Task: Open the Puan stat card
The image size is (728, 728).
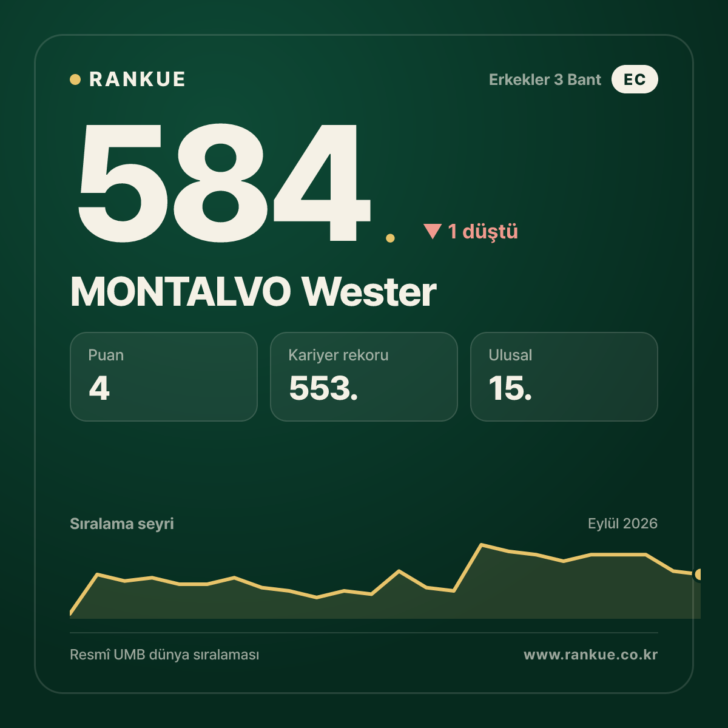Action: pyautogui.click(x=164, y=377)
